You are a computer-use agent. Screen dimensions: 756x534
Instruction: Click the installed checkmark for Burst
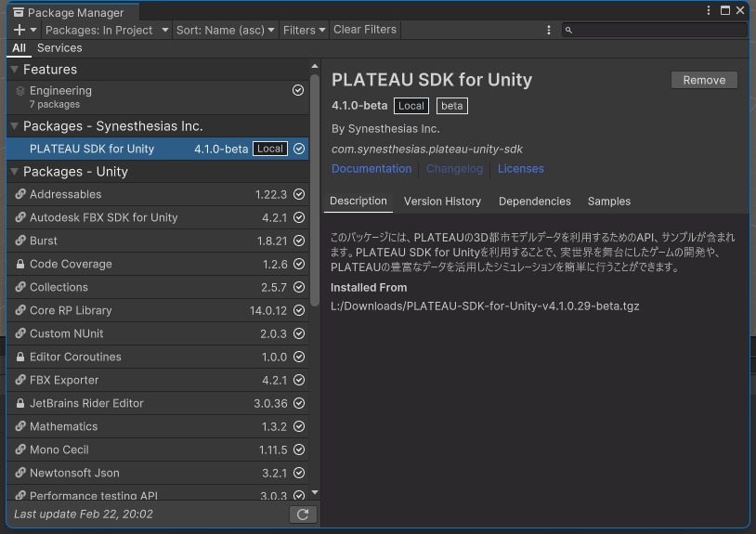[x=298, y=241]
